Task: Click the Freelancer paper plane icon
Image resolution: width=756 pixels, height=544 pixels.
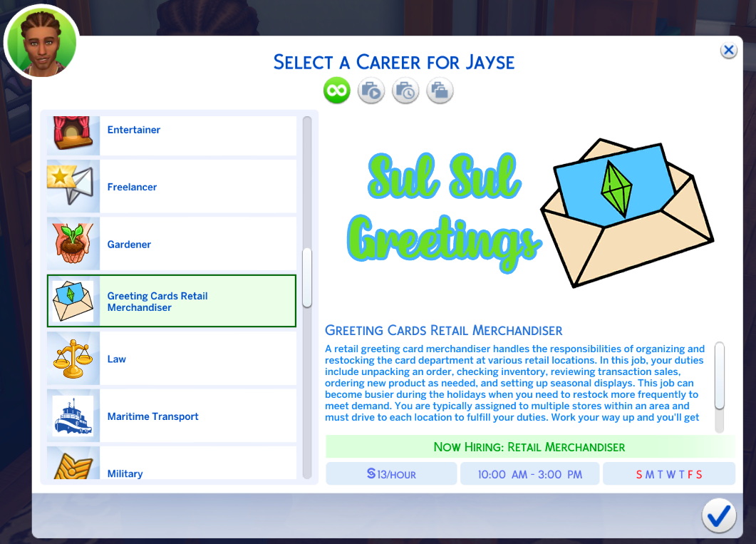Action: [73, 187]
